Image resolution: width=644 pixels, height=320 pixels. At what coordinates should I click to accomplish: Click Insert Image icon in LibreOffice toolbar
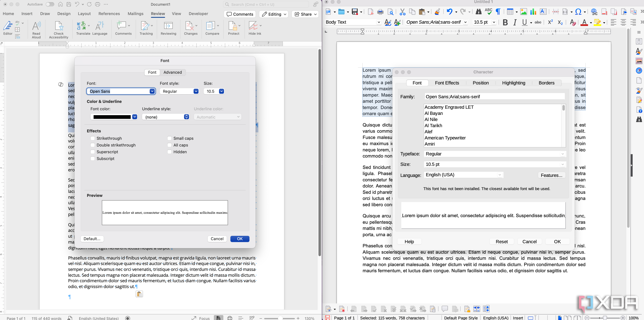(523, 12)
